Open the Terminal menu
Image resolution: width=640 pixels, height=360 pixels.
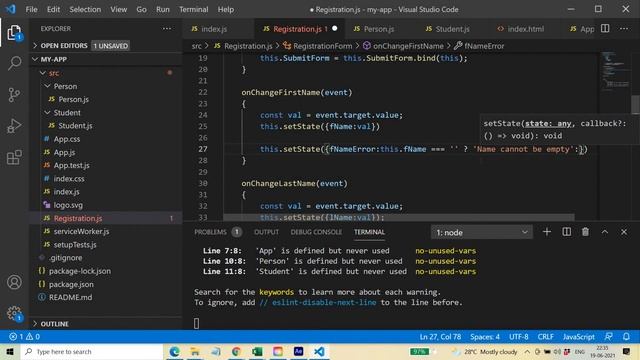pos(193,9)
